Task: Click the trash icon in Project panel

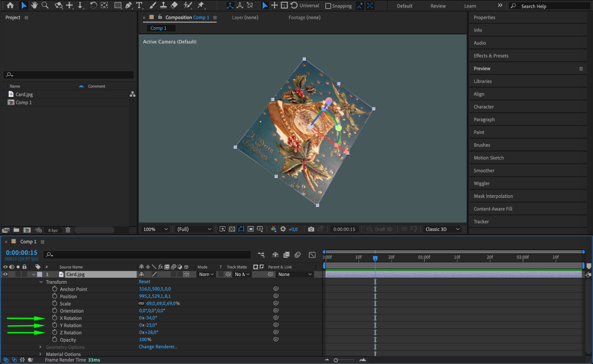Action: coord(68,230)
